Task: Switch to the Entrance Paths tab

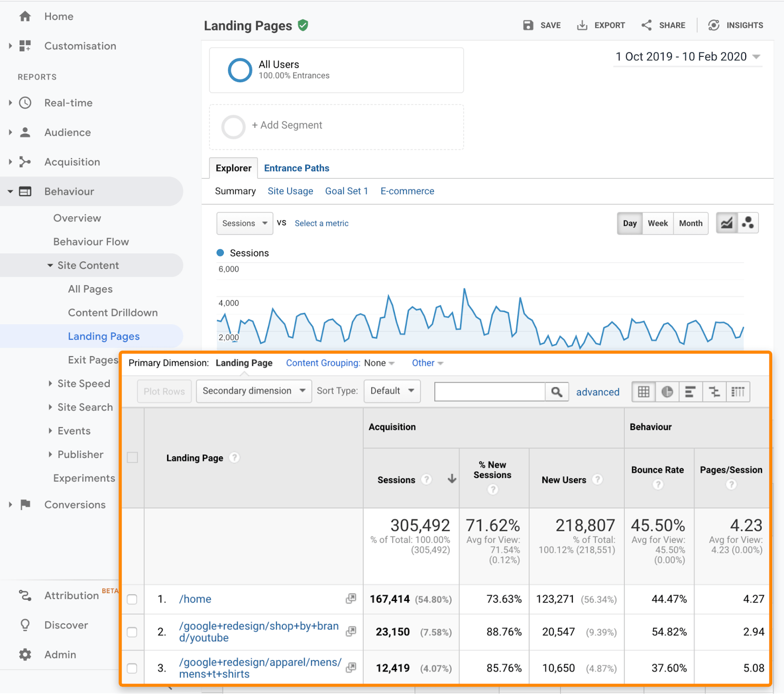Action: pyautogui.click(x=296, y=168)
